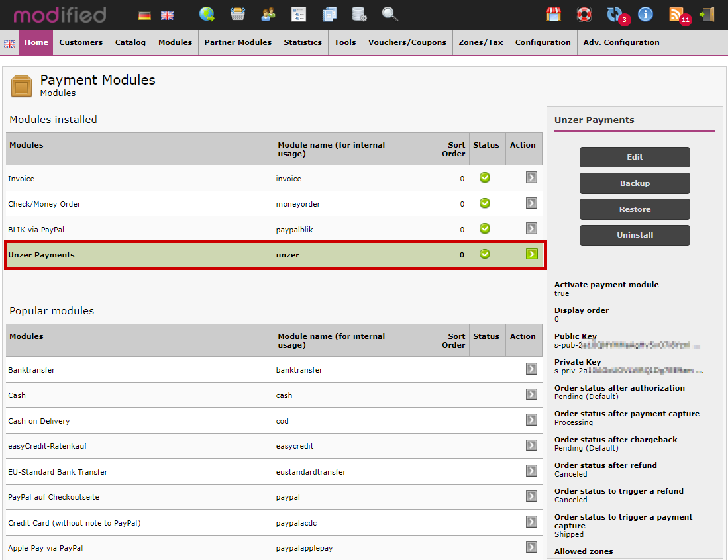The width and height of the screenshot is (728, 560).
Task: Click action arrow for BLIK via PayPal
Action: [532, 229]
